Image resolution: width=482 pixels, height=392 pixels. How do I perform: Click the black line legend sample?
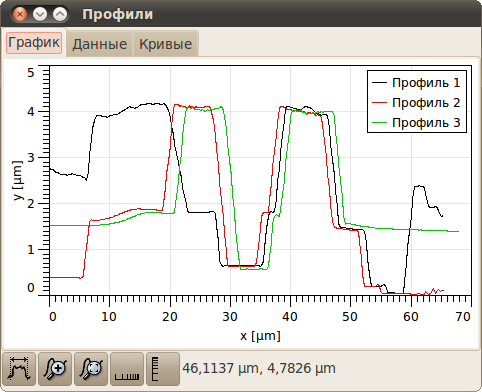click(379, 83)
